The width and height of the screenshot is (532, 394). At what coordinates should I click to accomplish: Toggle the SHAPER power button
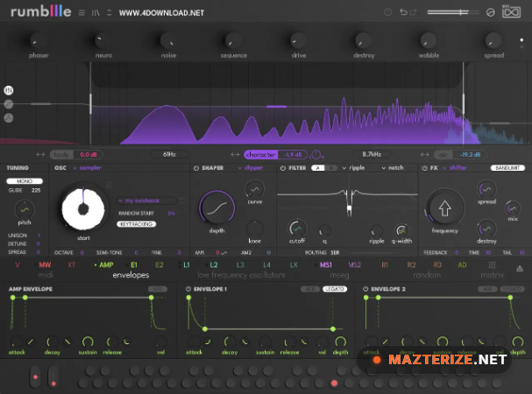pyautogui.click(x=196, y=168)
